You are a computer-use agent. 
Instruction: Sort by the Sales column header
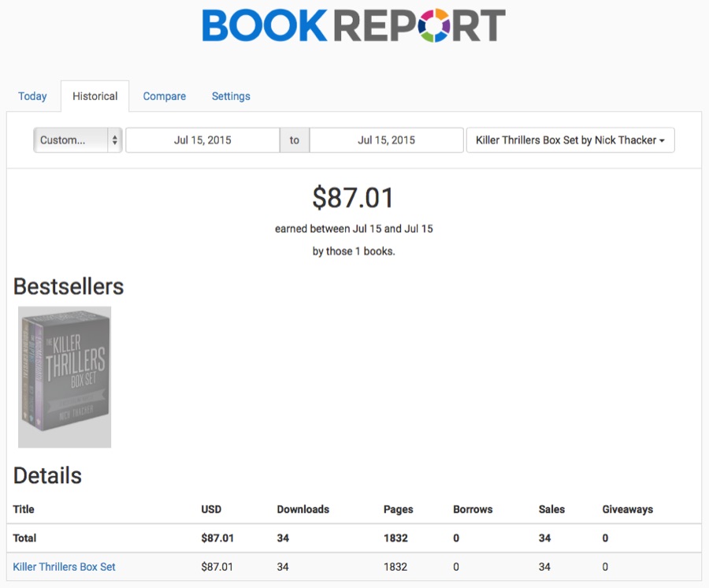coord(551,509)
